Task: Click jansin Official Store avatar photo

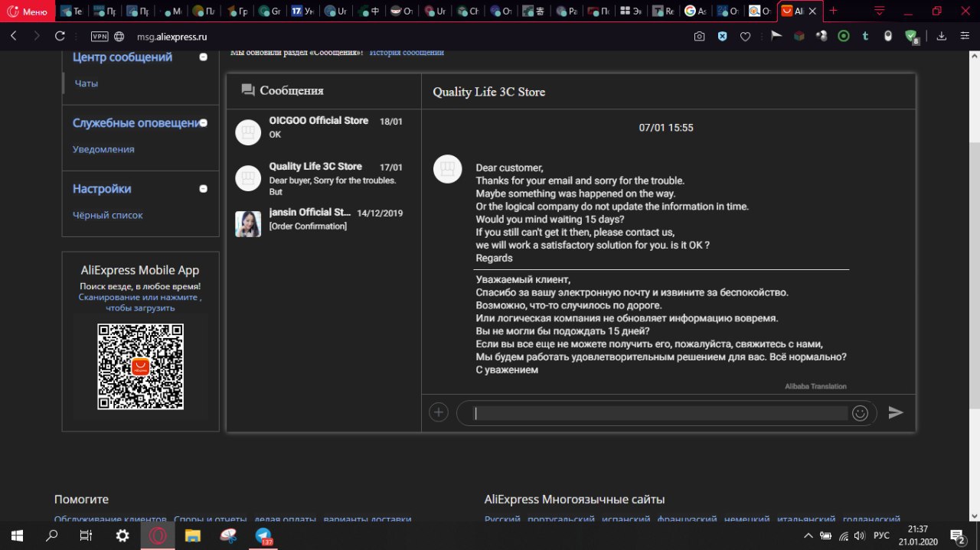Action: 248,223
